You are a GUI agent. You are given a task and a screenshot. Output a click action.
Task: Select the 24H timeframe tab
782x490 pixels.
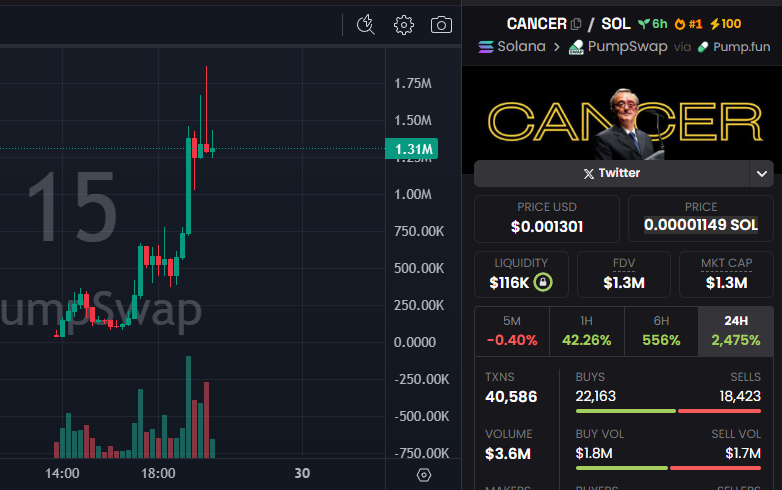pyautogui.click(x=736, y=331)
